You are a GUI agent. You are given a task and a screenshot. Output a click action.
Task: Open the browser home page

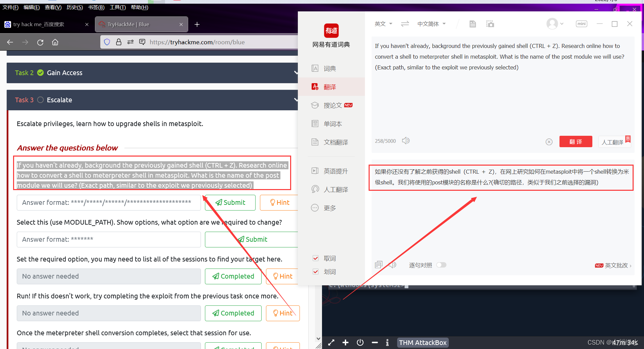click(55, 42)
